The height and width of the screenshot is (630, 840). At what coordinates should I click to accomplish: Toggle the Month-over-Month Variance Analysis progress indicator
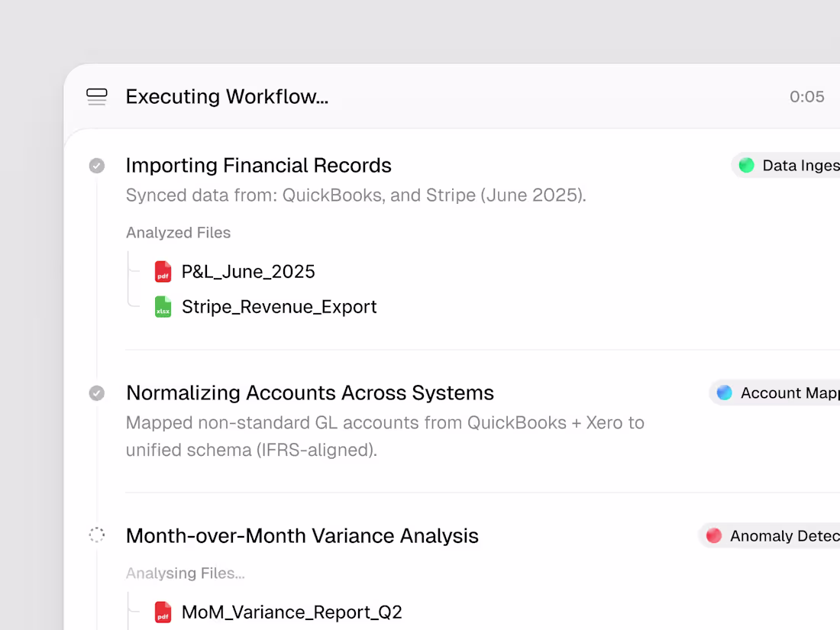pos(96,535)
